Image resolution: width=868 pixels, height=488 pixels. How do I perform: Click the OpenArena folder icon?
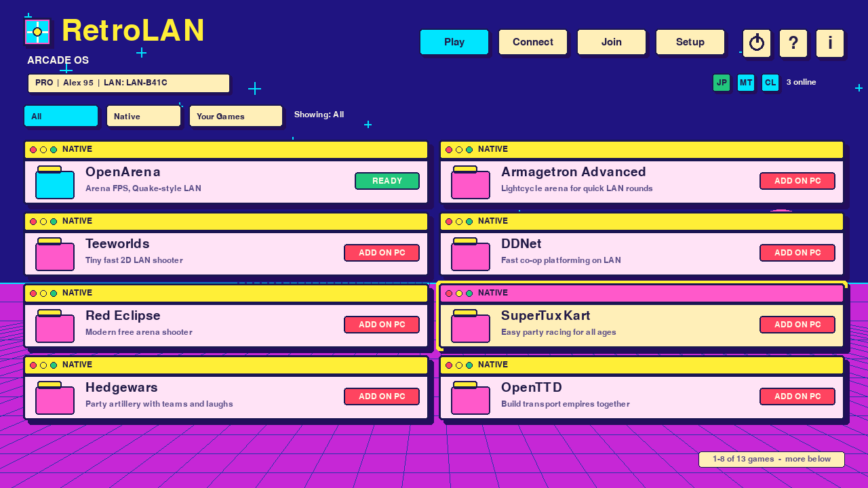click(x=55, y=182)
